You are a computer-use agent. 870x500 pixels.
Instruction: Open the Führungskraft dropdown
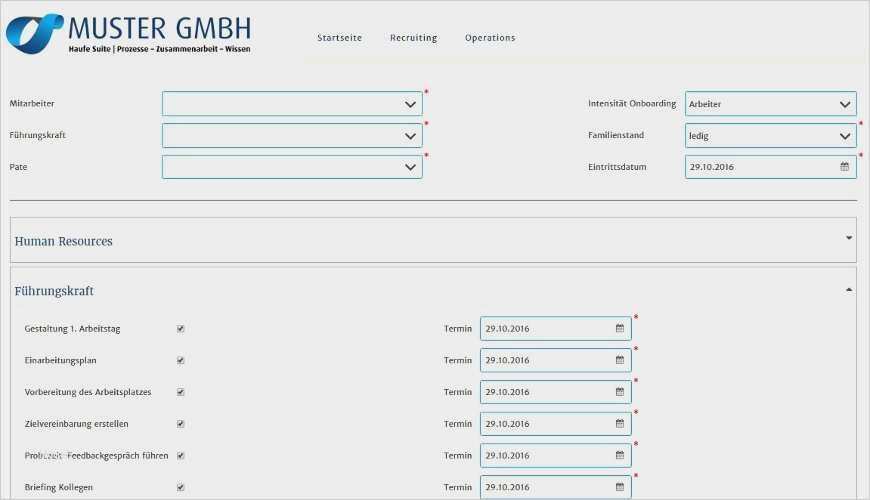coord(292,135)
